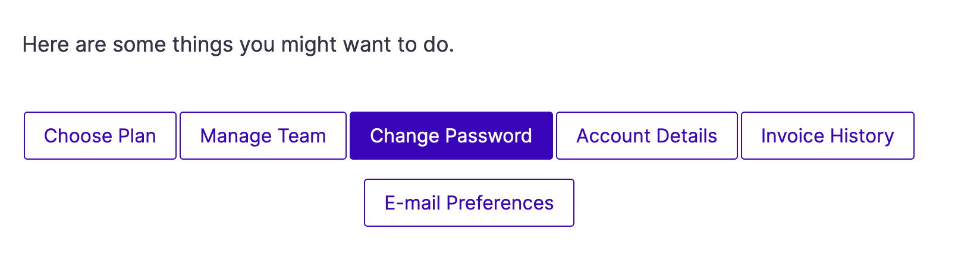
Task: Click the Account Details outlined button
Action: point(647,136)
